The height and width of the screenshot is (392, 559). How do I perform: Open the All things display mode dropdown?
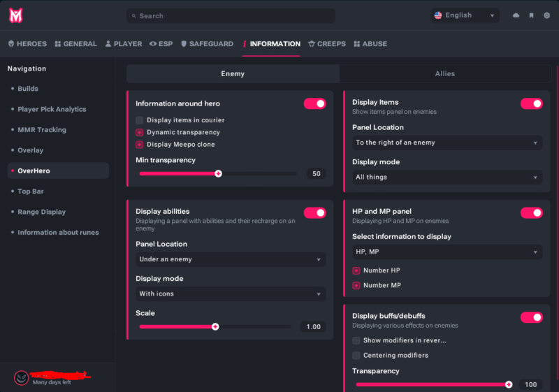click(447, 177)
